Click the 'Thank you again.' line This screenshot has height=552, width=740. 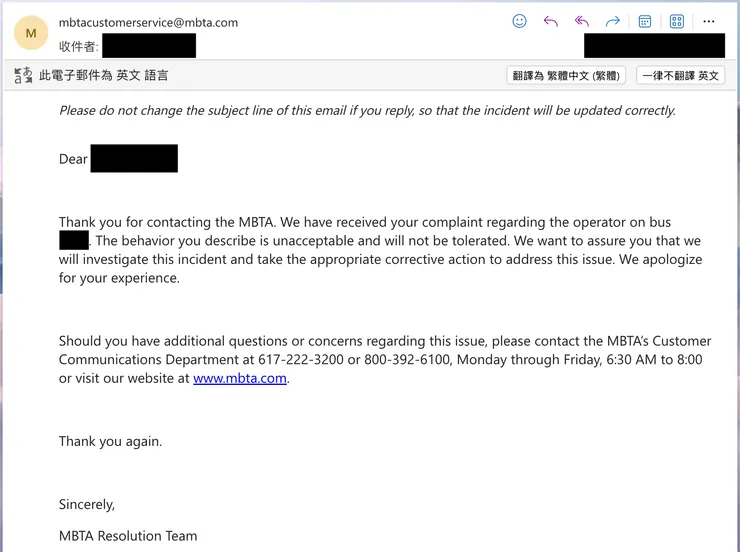110,441
